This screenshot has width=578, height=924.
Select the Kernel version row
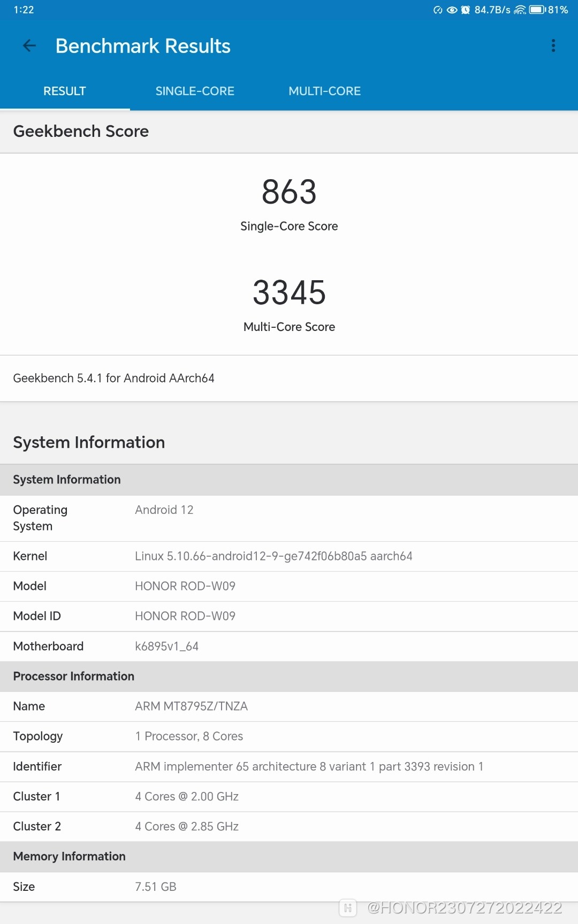click(289, 556)
